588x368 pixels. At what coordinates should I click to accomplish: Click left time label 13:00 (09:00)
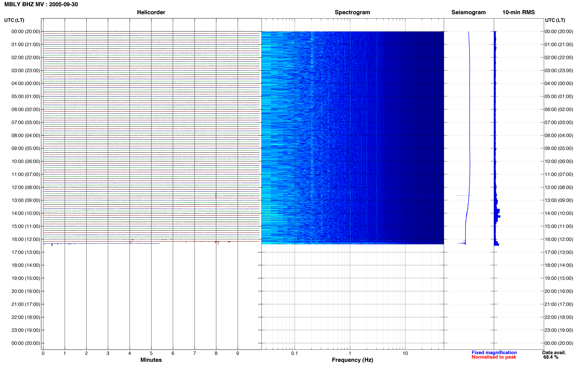pos(26,200)
